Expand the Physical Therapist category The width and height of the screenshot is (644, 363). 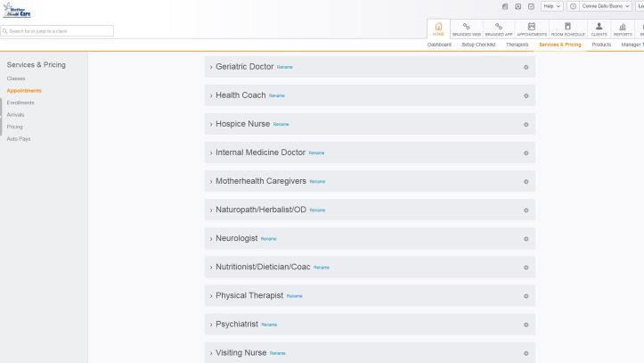(x=211, y=296)
